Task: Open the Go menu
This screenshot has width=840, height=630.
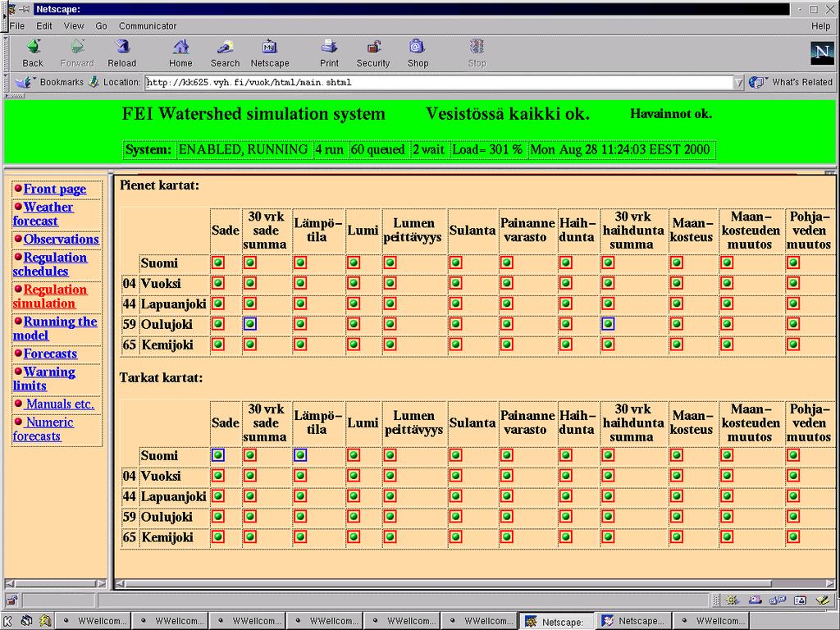Action: pos(101,25)
